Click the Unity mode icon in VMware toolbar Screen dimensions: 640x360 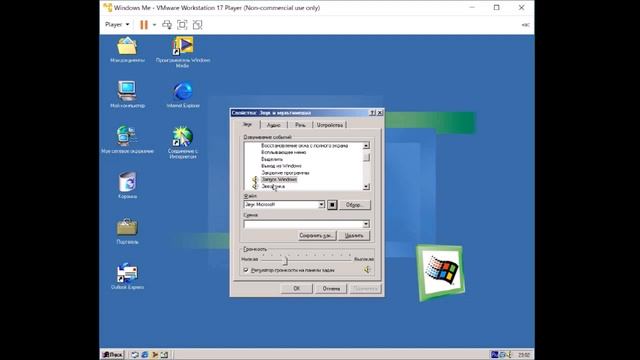click(x=197, y=25)
